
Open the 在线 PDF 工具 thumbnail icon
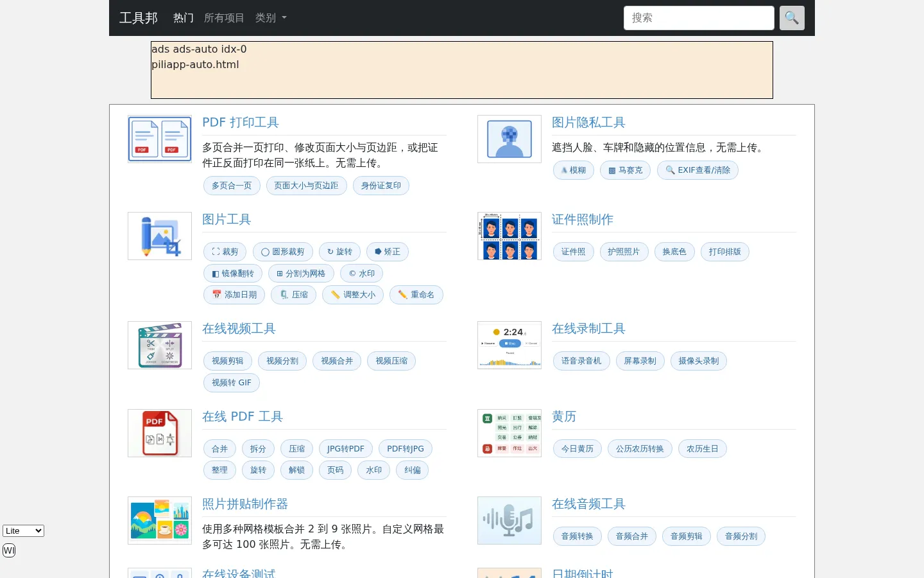coord(160,433)
